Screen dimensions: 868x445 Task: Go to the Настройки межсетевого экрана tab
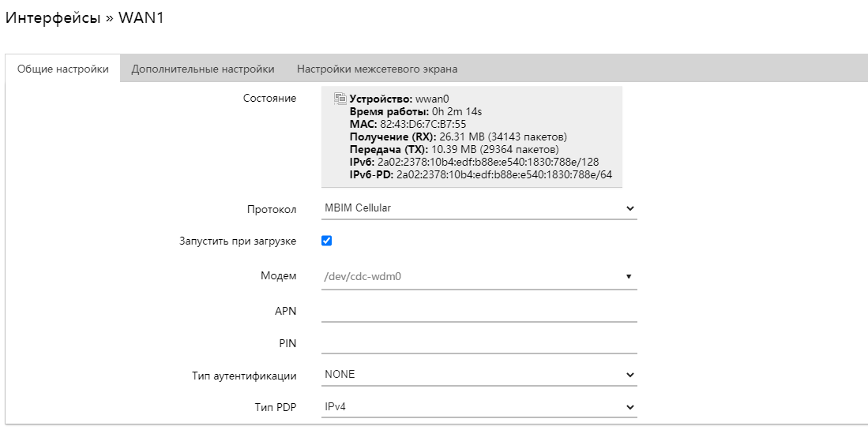[377, 69]
